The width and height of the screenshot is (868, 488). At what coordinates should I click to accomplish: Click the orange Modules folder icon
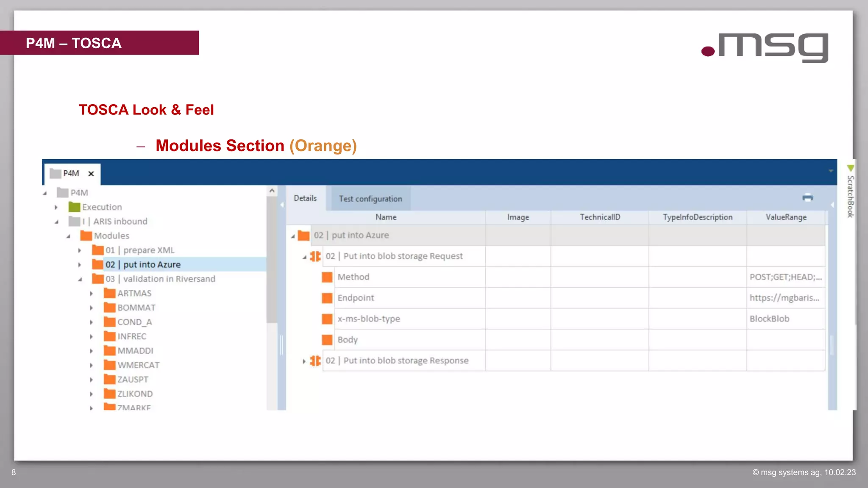point(86,236)
